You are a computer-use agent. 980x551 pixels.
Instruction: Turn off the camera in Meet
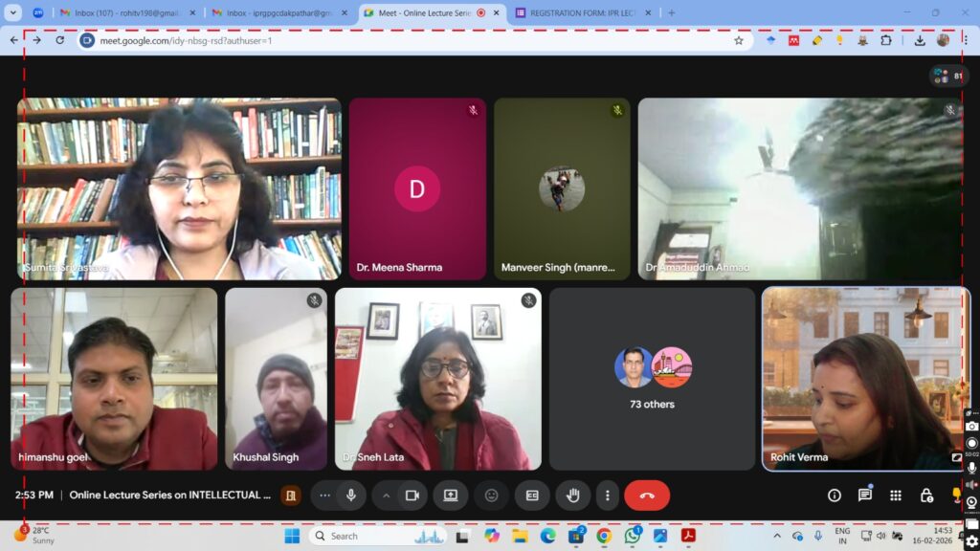point(412,496)
